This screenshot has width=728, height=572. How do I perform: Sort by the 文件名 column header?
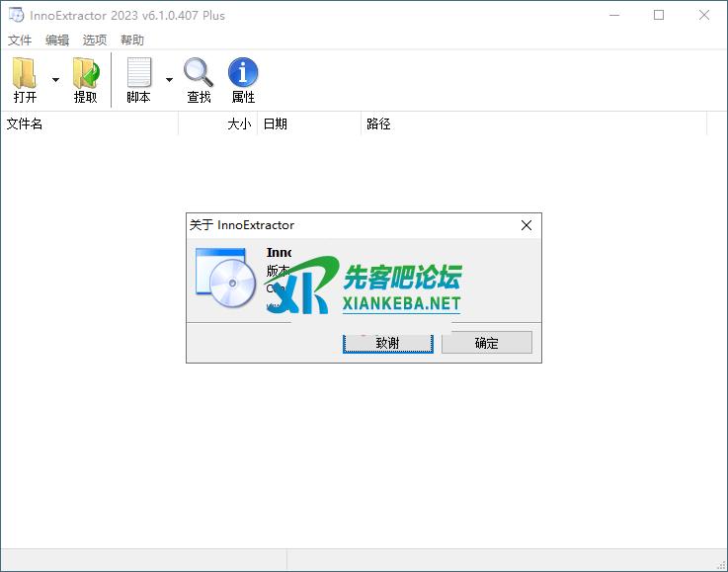90,123
